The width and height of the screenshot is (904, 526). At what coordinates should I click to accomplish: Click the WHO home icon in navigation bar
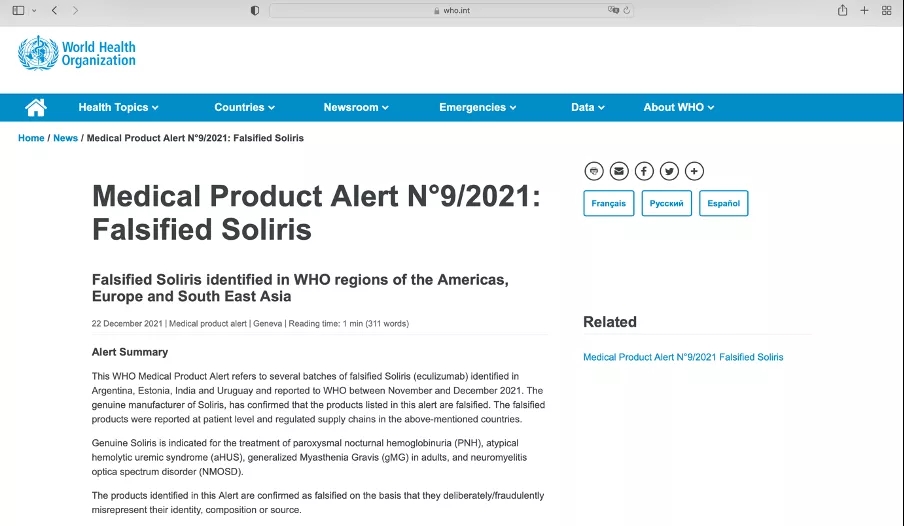(36, 107)
